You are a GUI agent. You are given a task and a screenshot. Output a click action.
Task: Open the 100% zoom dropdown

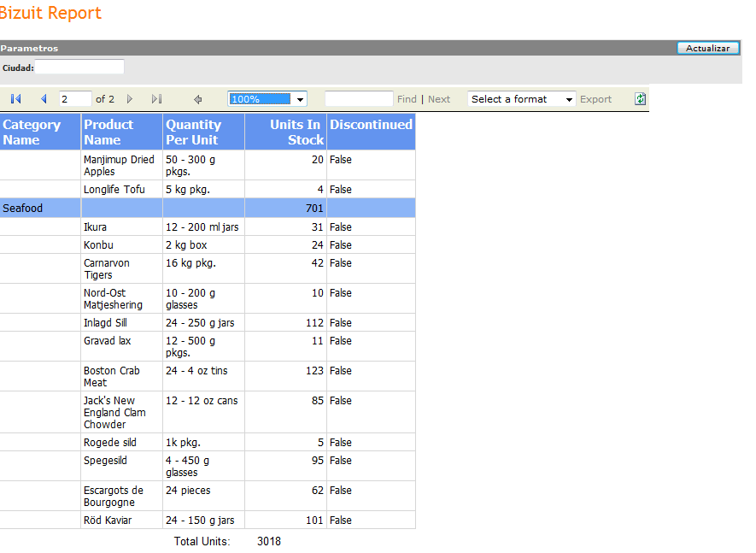[300, 99]
